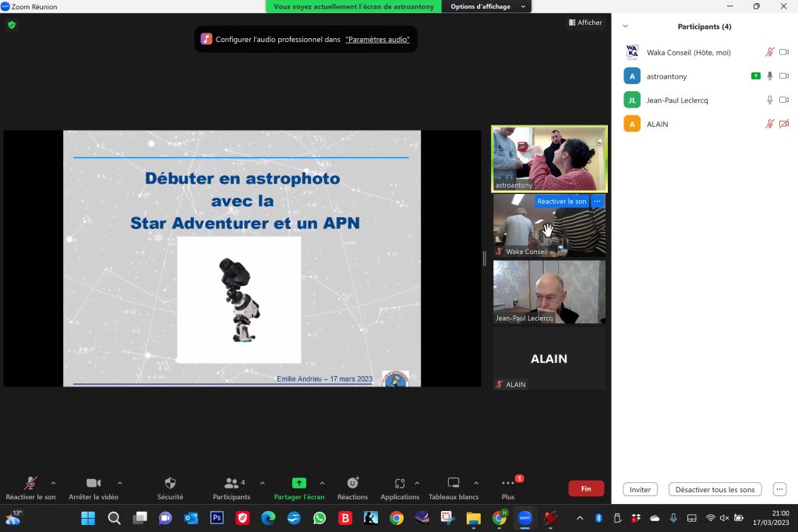Image resolution: width=798 pixels, height=532 pixels.
Task: Show hidden system tray icons chevron
Action: click(580, 518)
